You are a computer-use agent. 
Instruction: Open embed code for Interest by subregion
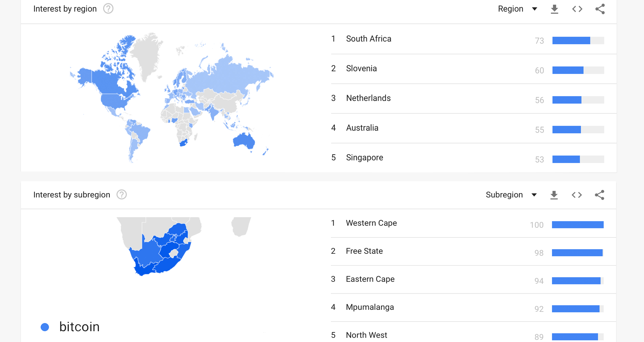click(x=577, y=195)
